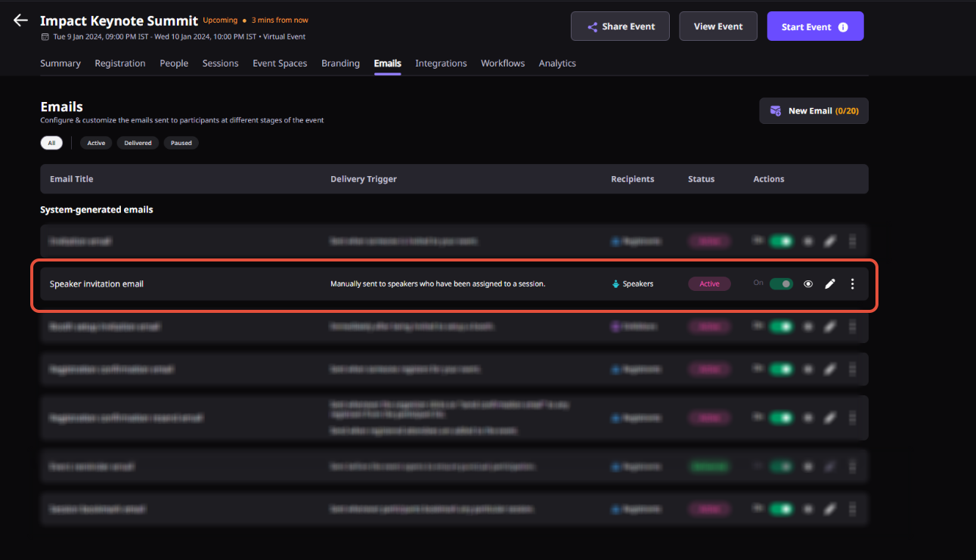Click the Status column header
Image resolution: width=976 pixels, height=560 pixels.
click(701, 179)
